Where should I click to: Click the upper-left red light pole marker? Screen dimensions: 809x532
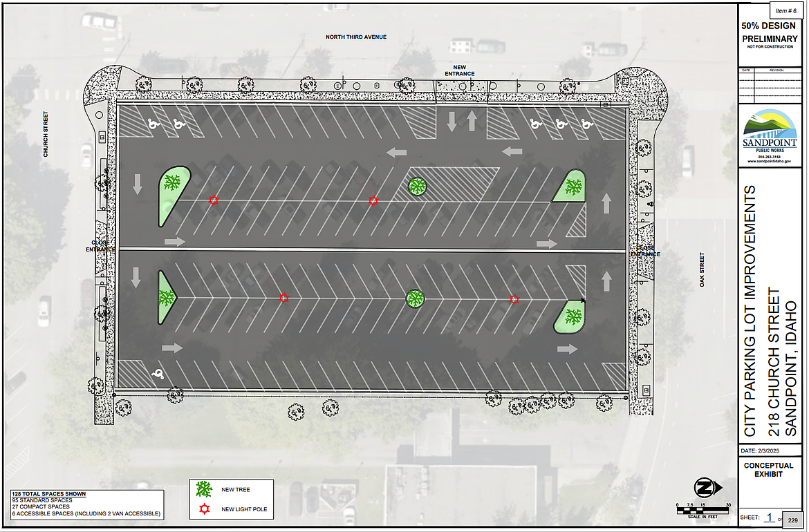click(x=214, y=200)
